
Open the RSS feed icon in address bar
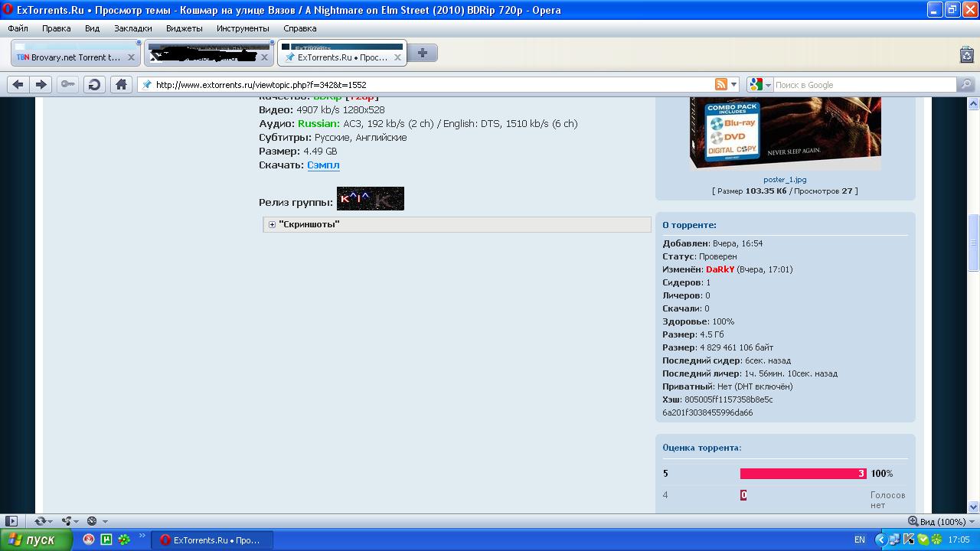coord(720,85)
